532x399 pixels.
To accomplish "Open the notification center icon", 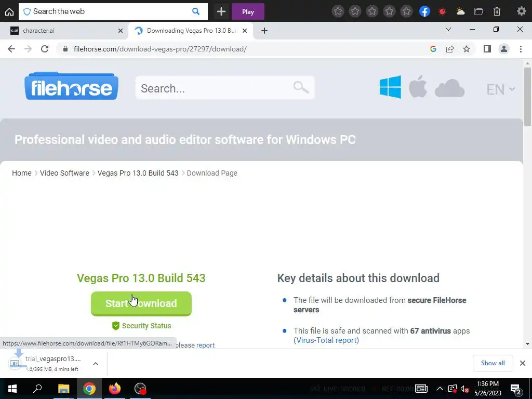I will pos(516,389).
